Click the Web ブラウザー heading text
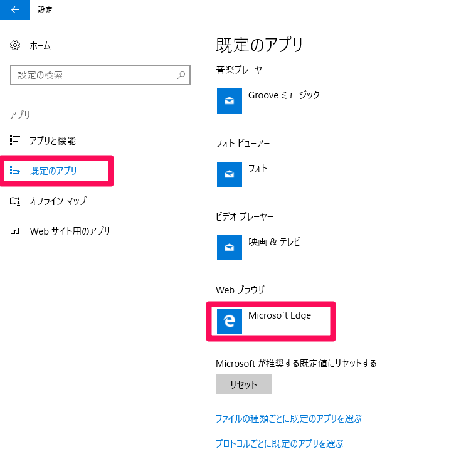This screenshot has height=449, width=476. (243, 290)
